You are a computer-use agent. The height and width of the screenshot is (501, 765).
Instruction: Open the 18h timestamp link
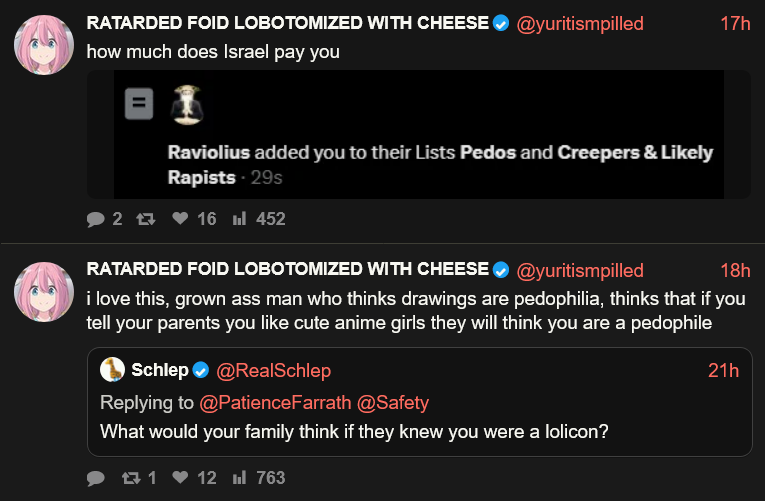click(x=735, y=271)
